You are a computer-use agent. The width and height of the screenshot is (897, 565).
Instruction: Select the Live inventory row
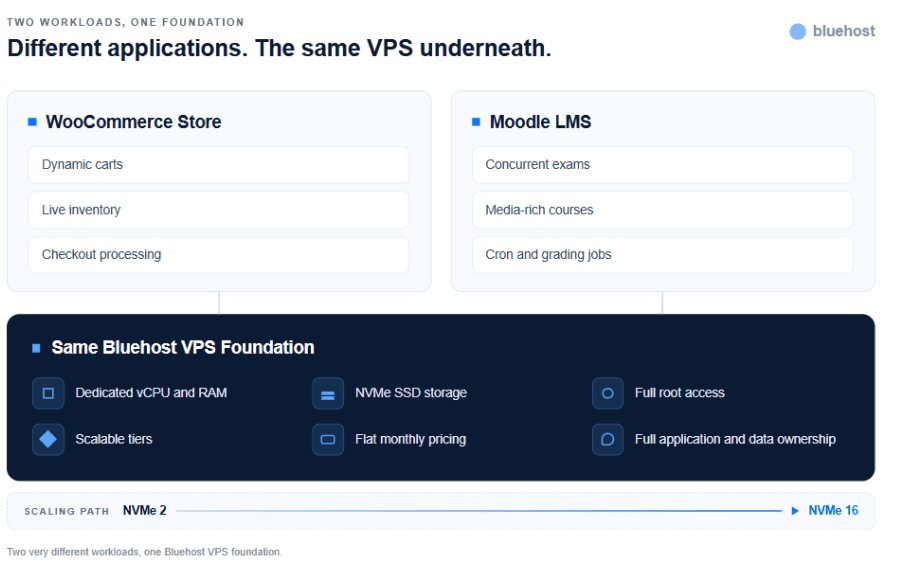(219, 210)
